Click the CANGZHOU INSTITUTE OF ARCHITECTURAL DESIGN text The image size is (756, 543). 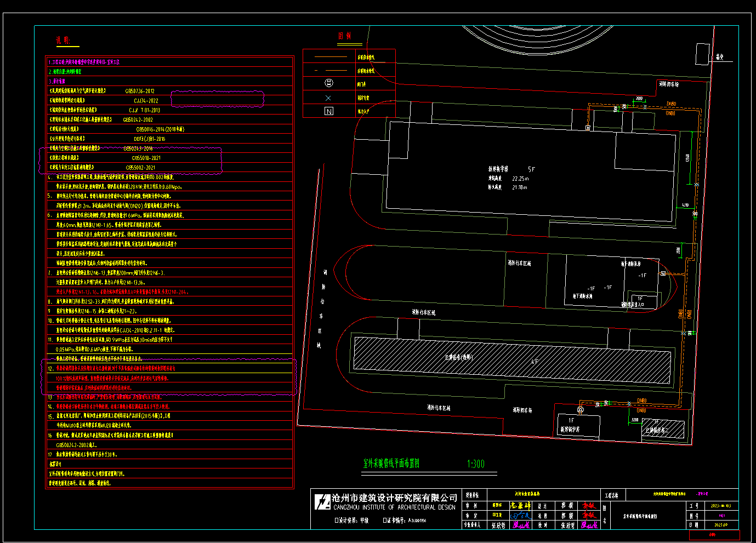click(x=394, y=508)
